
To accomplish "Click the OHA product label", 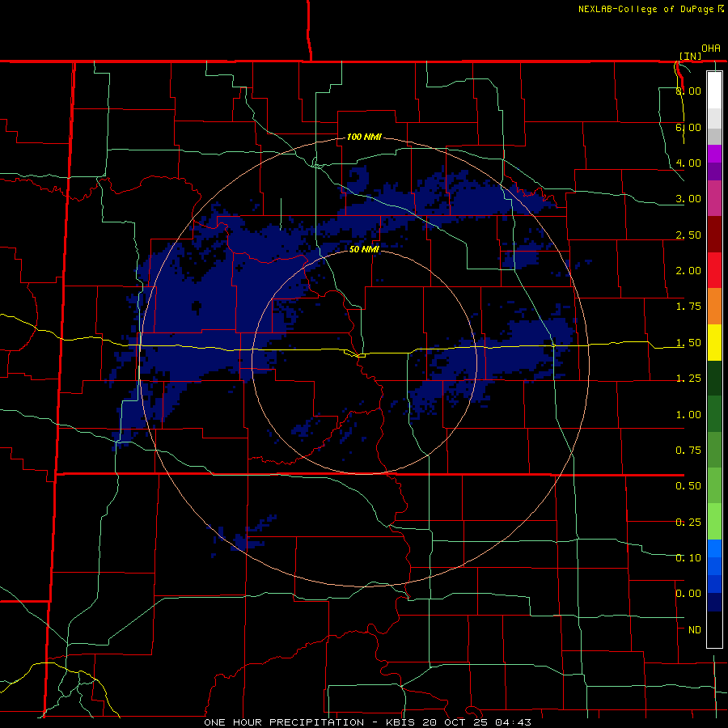I will tap(711, 49).
